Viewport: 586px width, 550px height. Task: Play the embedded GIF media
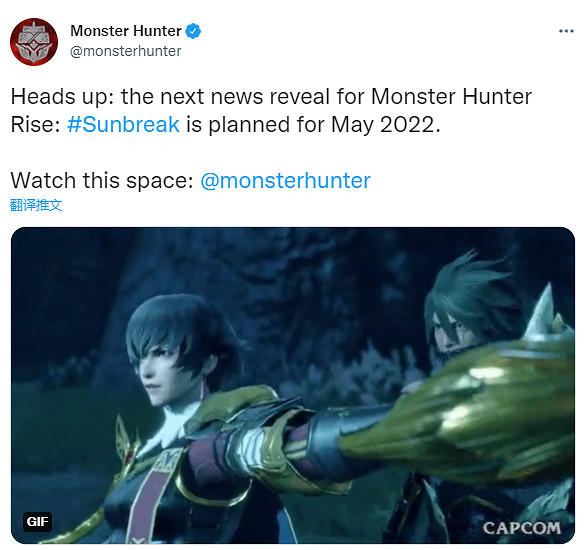pos(293,385)
